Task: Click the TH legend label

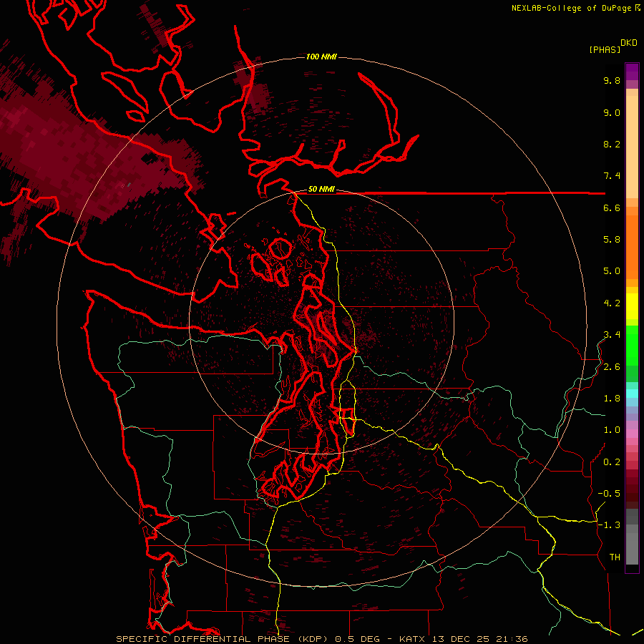Action: tap(615, 557)
